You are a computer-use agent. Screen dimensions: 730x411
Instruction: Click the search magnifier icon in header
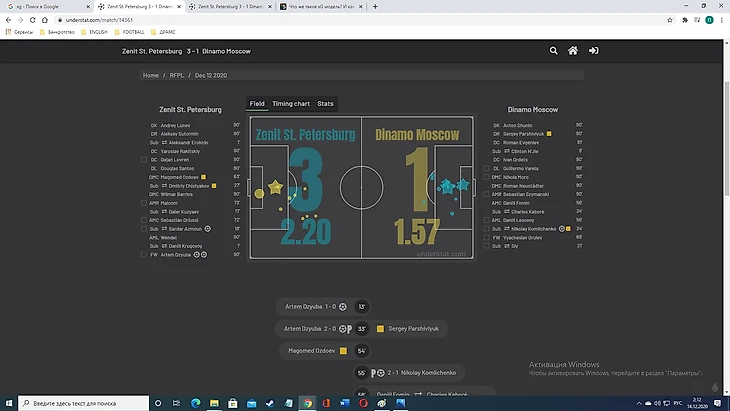point(554,51)
